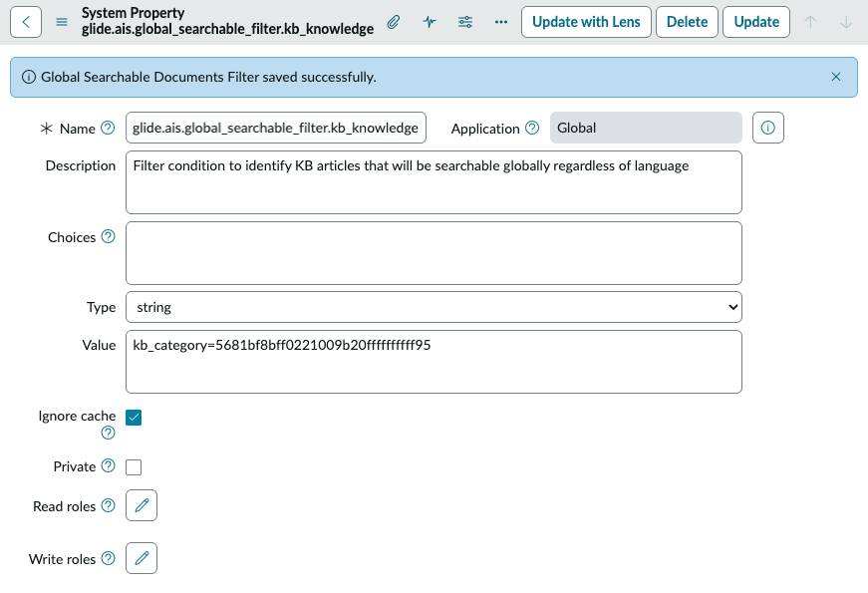
Task: Click the read-only Application field Global
Action: tap(646, 128)
